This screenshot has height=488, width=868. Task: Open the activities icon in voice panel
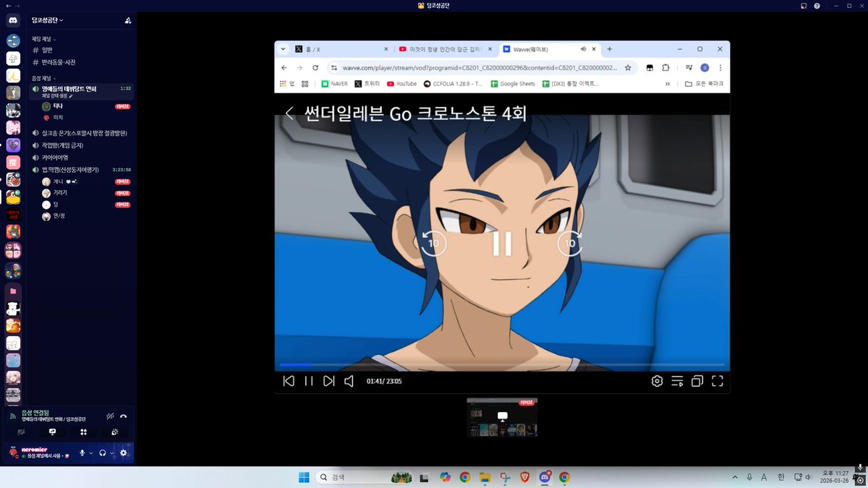pos(83,432)
